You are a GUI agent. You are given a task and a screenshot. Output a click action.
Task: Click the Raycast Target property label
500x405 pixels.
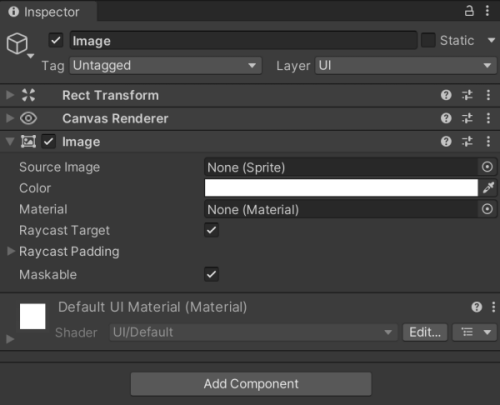pyautogui.click(x=64, y=230)
